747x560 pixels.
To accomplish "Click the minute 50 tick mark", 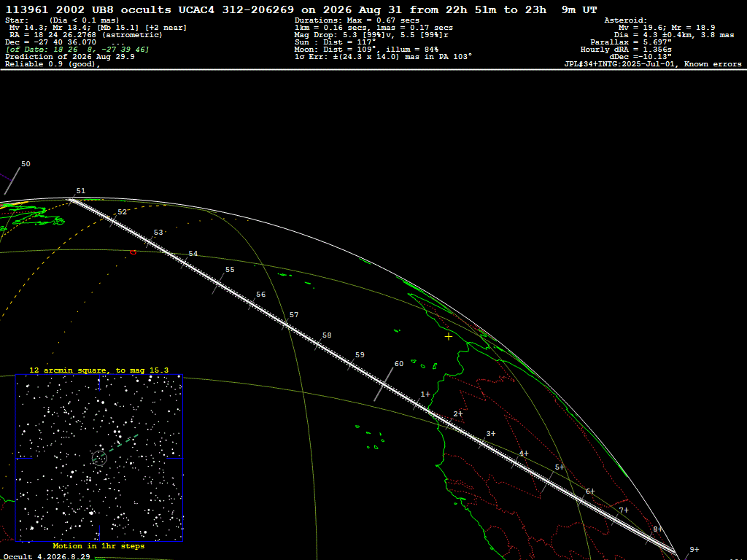I will [x=12, y=181].
